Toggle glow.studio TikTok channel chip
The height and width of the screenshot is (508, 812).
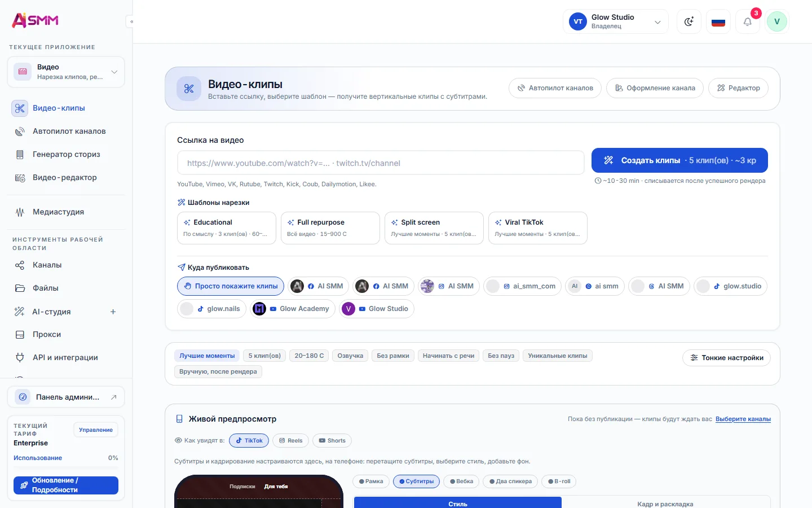click(x=730, y=286)
